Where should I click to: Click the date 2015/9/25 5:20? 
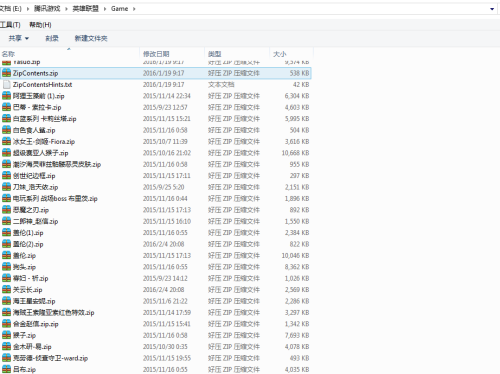(x=163, y=187)
